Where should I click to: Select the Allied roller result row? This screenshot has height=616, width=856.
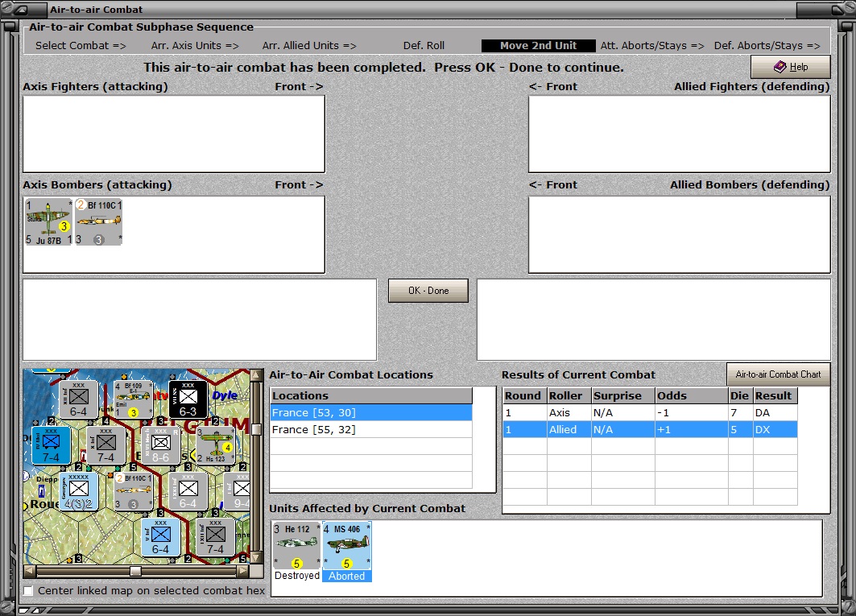650,429
